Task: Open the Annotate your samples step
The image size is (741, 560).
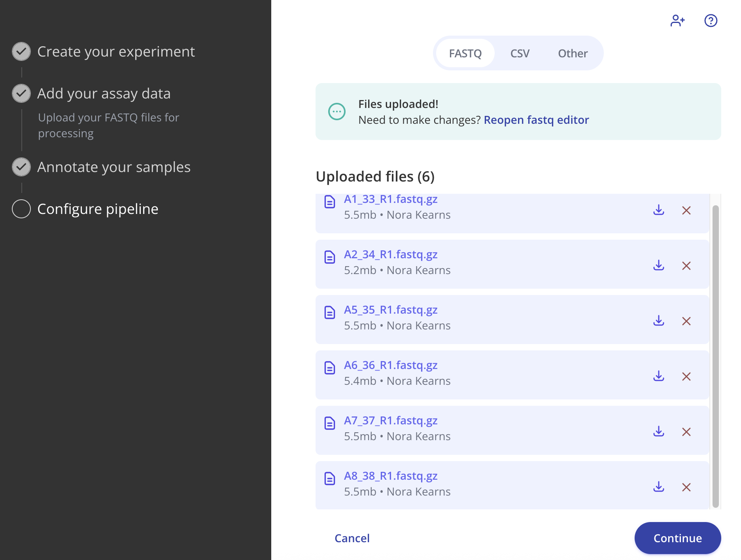Action: click(114, 167)
